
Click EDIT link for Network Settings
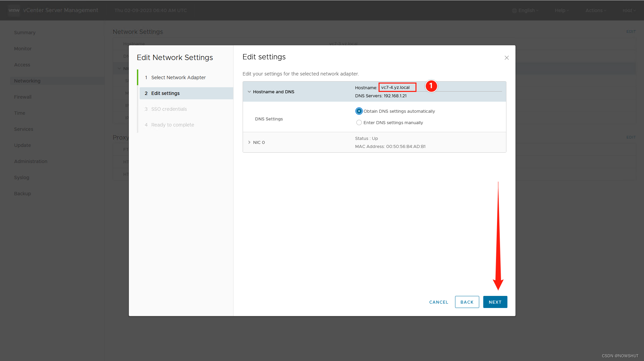(631, 32)
